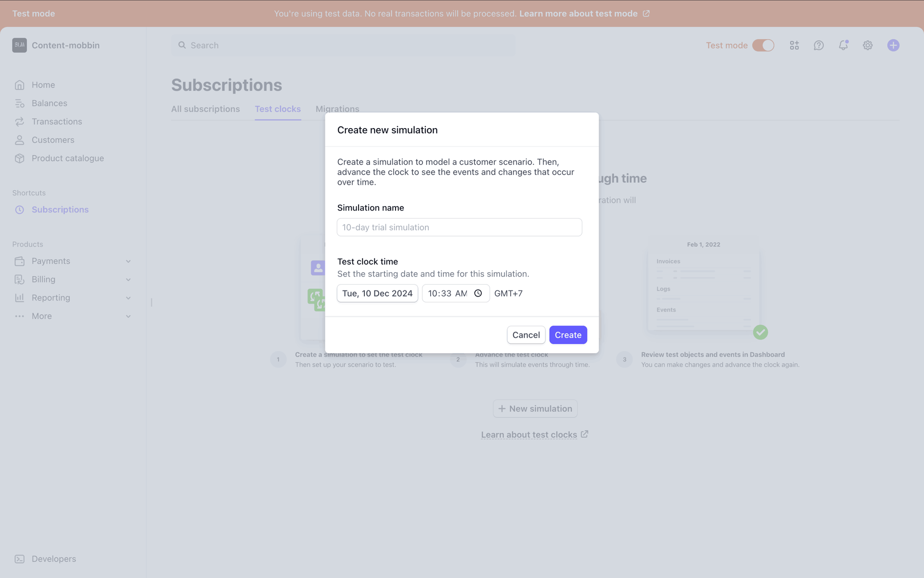Click the Customers person icon
This screenshot has height=578, width=924.
(x=19, y=140)
